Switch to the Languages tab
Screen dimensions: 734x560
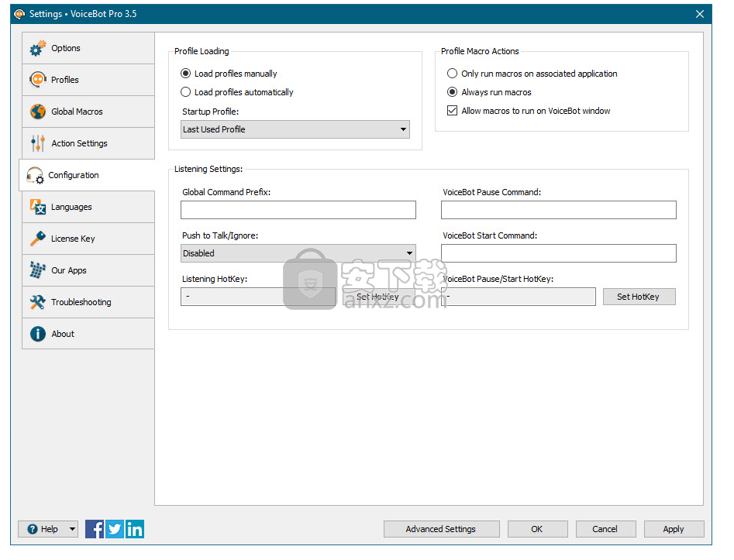(88, 207)
